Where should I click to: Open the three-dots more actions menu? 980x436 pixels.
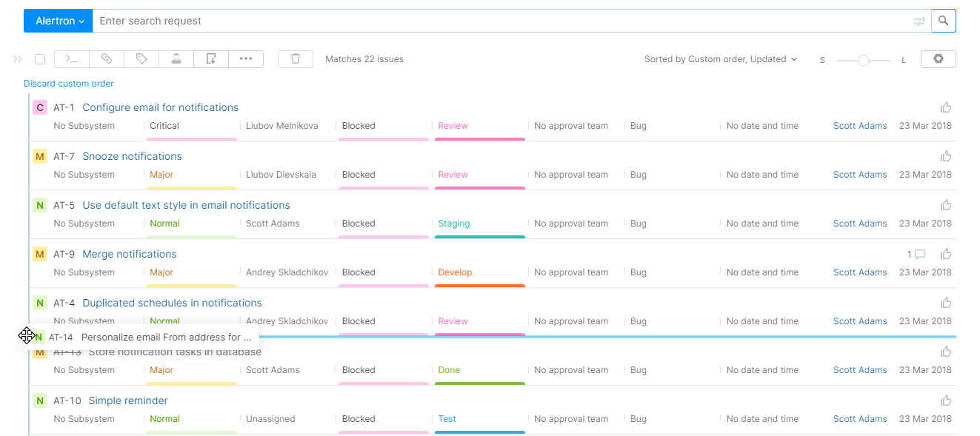pyautogui.click(x=246, y=59)
